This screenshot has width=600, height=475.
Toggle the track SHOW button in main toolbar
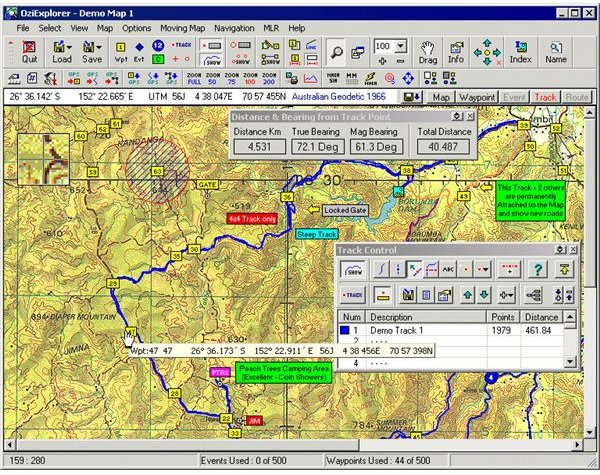(x=211, y=60)
